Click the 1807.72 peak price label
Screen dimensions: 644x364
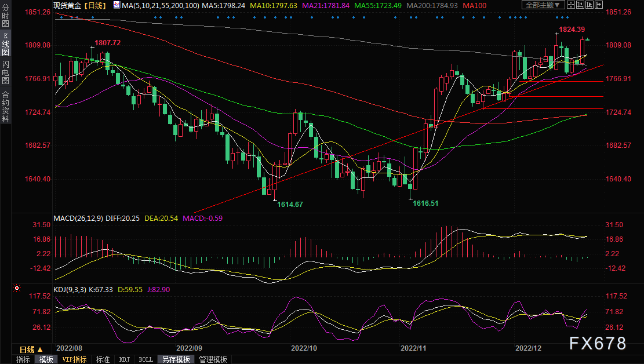coord(108,42)
